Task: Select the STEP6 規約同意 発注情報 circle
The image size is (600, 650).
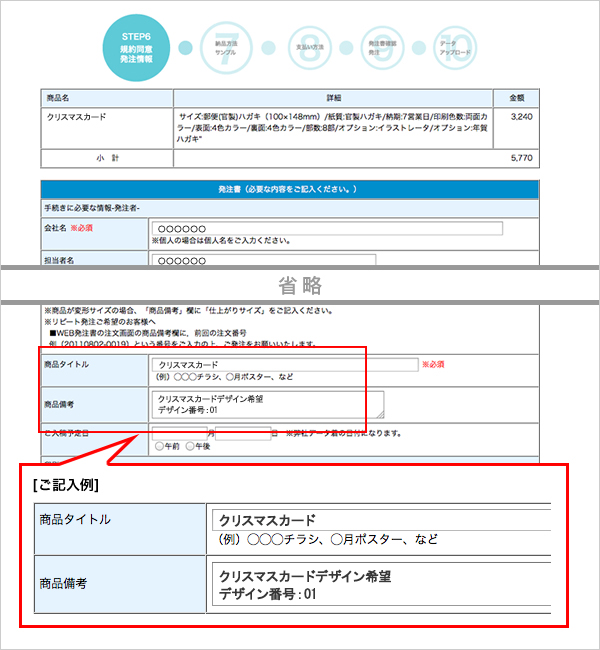Action: pyautogui.click(x=136, y=48)
